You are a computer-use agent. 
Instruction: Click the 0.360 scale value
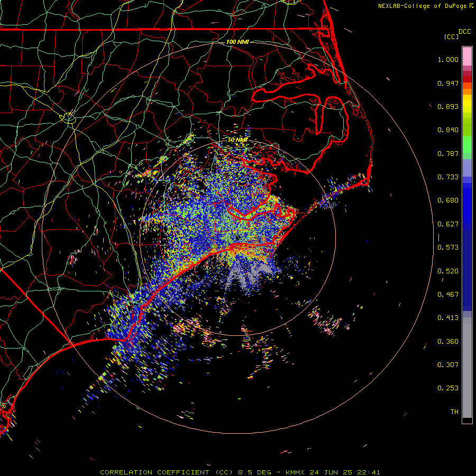click(448, 342)
